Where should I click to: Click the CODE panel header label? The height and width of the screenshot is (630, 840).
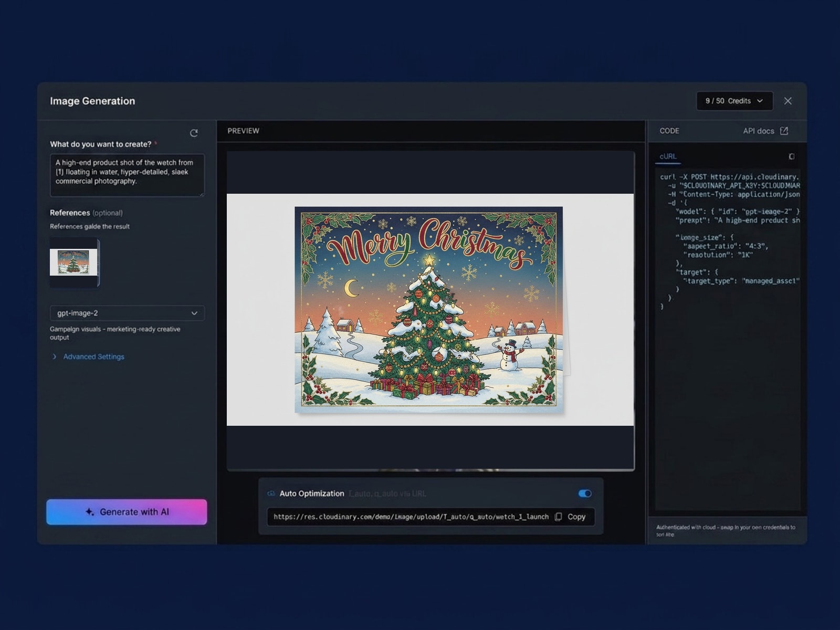[x=669, y=131]
